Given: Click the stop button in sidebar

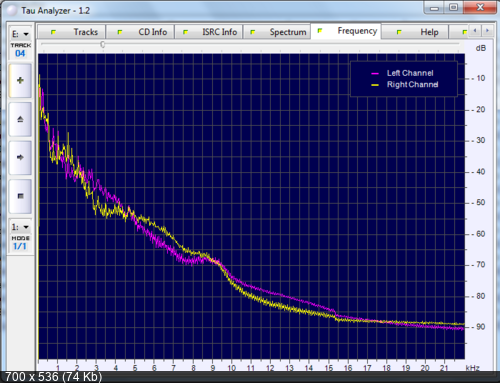Looking at the screenshot, I should point(20,196).
